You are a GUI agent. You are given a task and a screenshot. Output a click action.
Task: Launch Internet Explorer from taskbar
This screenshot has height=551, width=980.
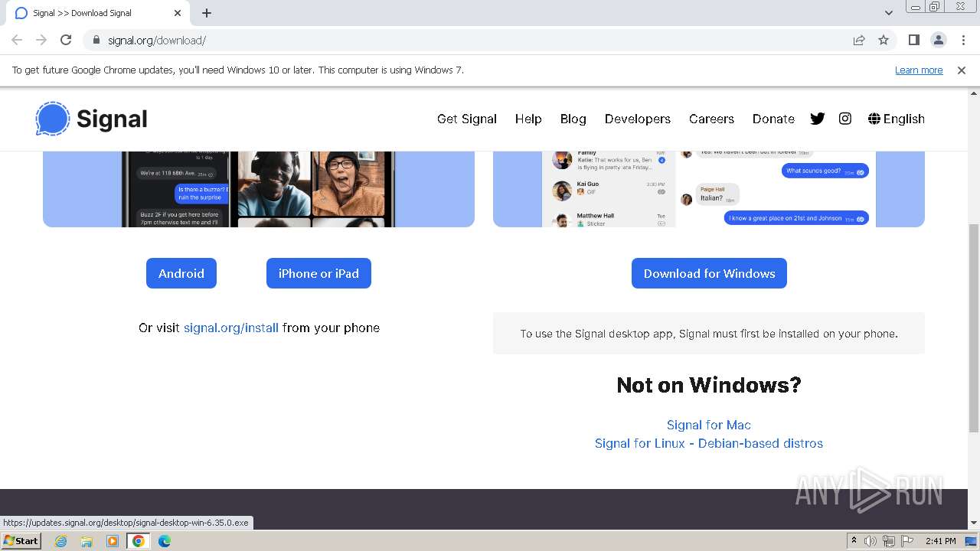coord(60,541)
